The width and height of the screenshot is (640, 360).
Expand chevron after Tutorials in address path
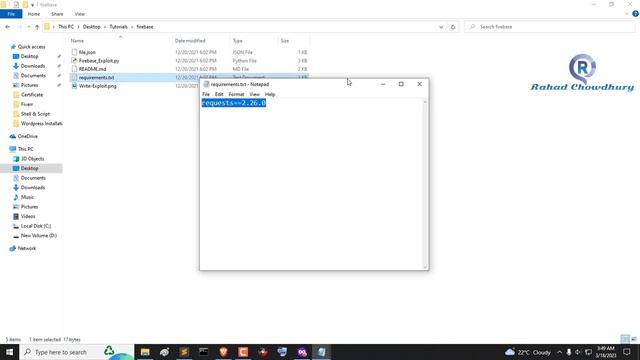tap(132, 27)
